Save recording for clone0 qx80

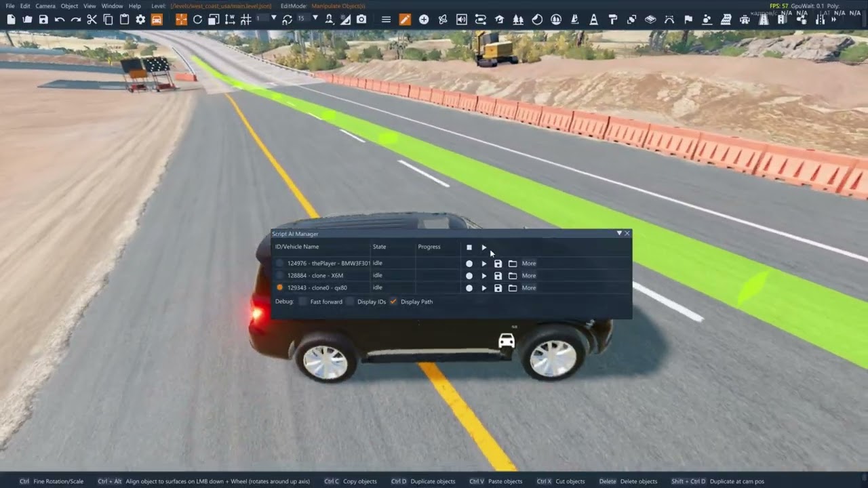point(498,288)
